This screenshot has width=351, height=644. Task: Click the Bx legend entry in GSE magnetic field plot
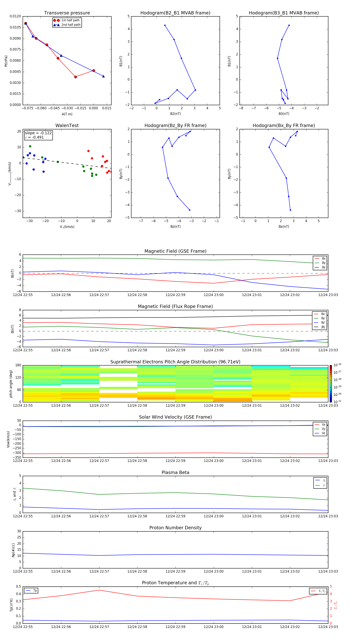click(320, 259)
